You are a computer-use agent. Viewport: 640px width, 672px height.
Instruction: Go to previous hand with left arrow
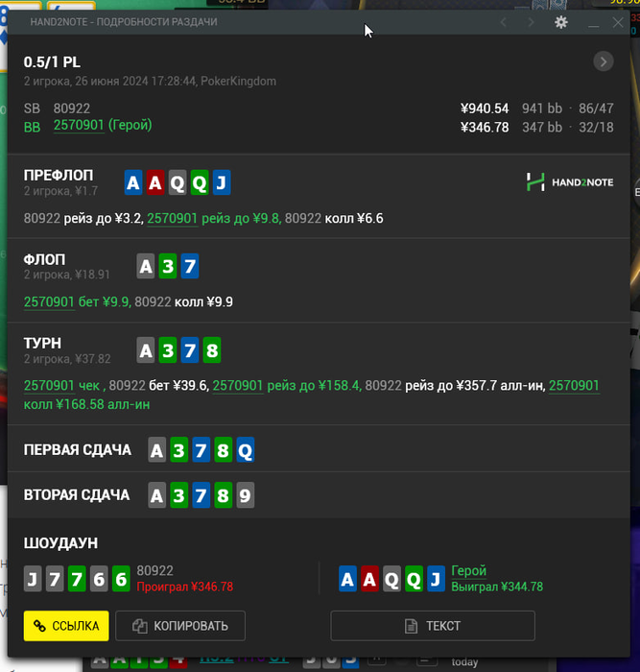504,22
